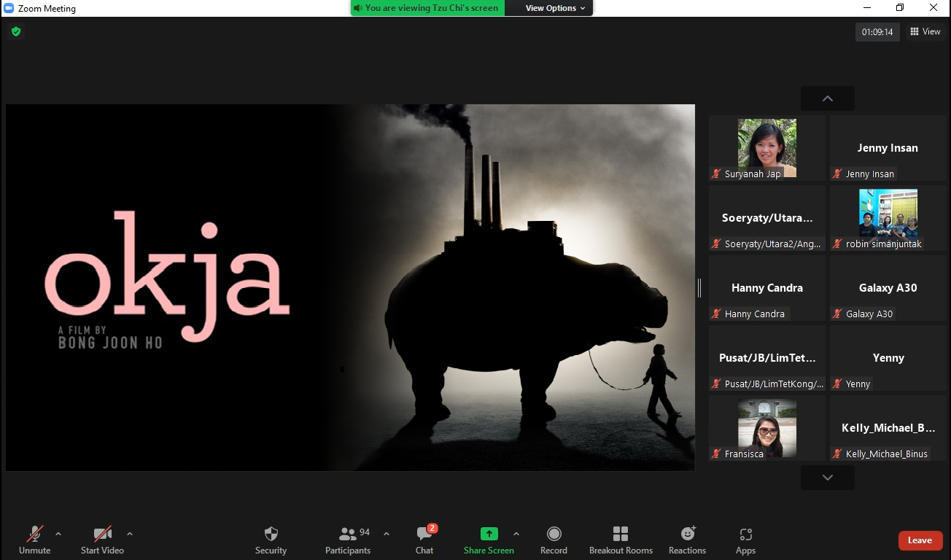Open share options arrow beside Share Screen
This screenshot has width=951, height=560.
tap(516, 534)
